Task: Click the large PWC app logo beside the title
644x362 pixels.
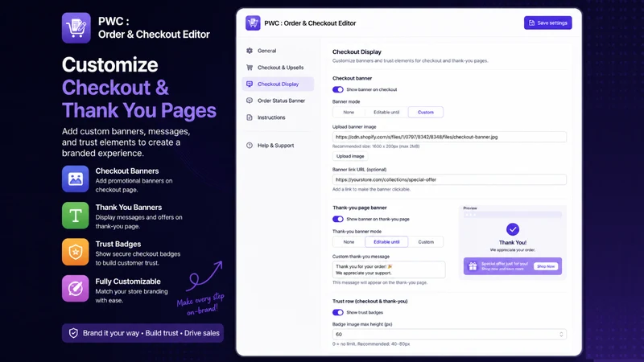Action: pos(76,28)
